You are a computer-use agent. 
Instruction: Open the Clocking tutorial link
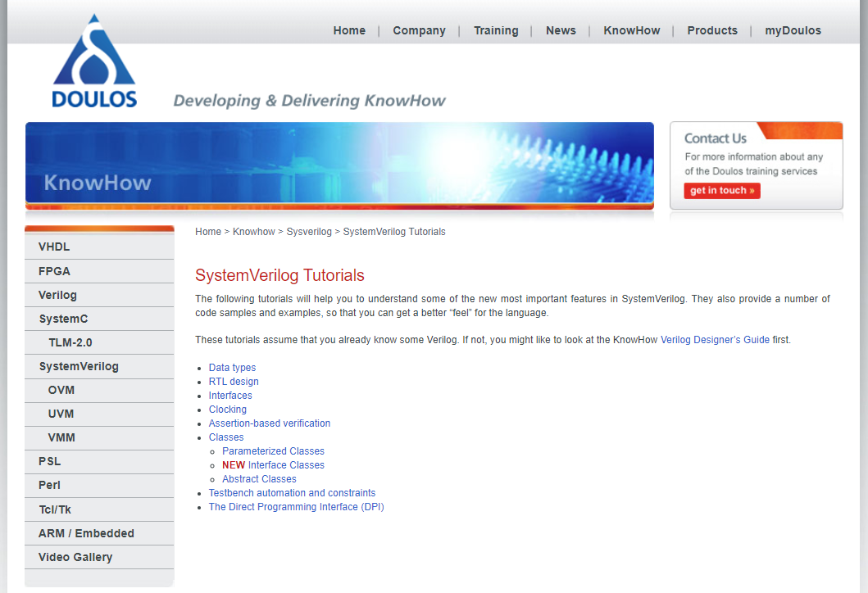[x=228, y=410]
